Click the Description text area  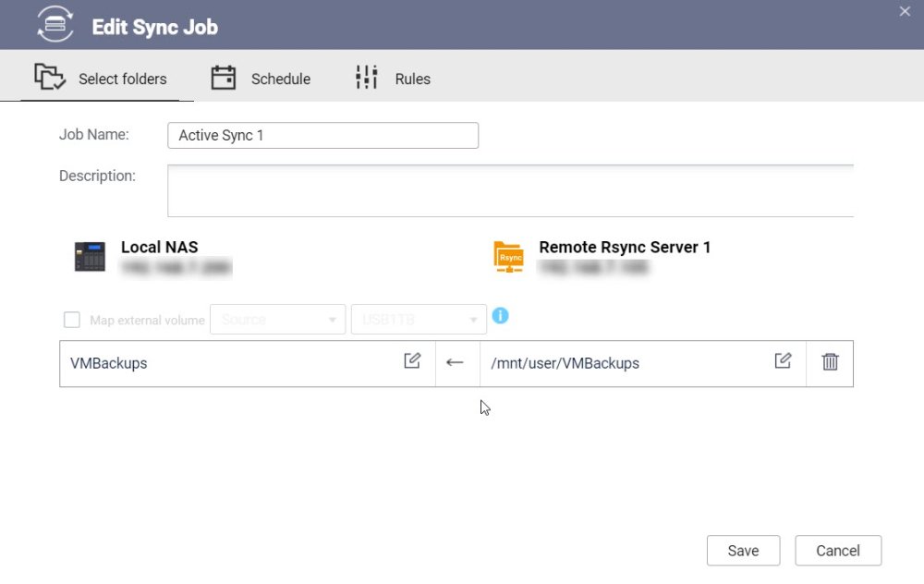[x=510, y=191]
